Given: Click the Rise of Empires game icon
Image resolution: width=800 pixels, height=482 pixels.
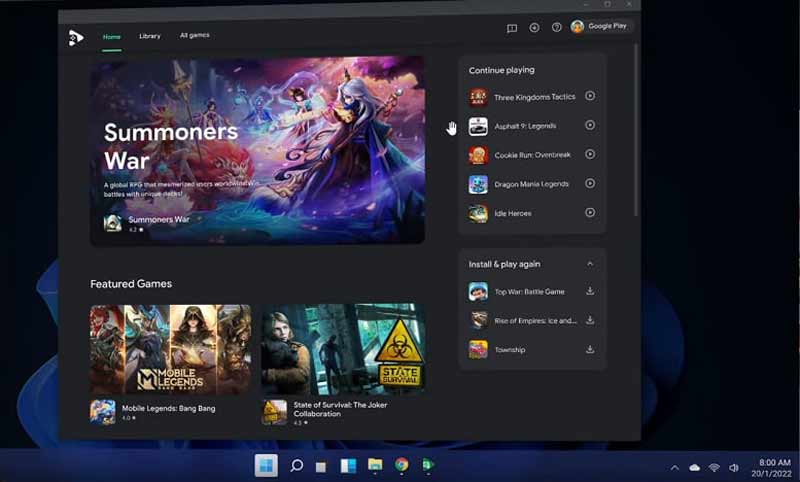Looking at the screenshot, I should (478, 321).
